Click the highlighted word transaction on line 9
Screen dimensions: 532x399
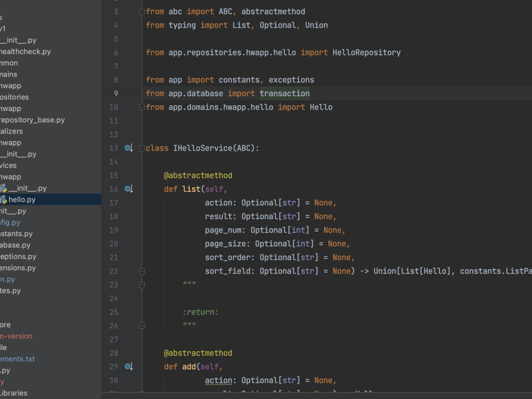point(284,94)
